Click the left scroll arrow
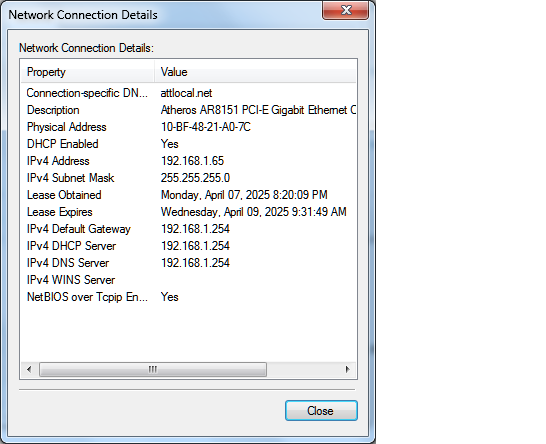 (29, 369)
